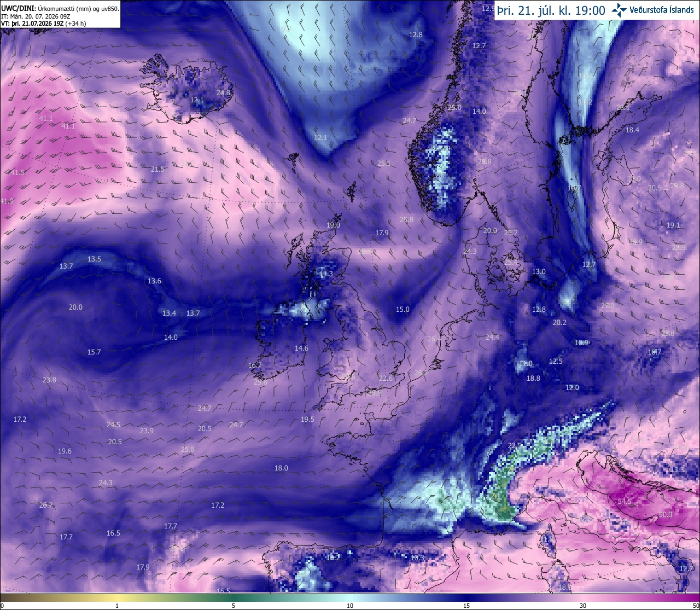Click the 41.5 value label at left edge
The width and height of the screenshot is (700, 610).
coord(17,172)
